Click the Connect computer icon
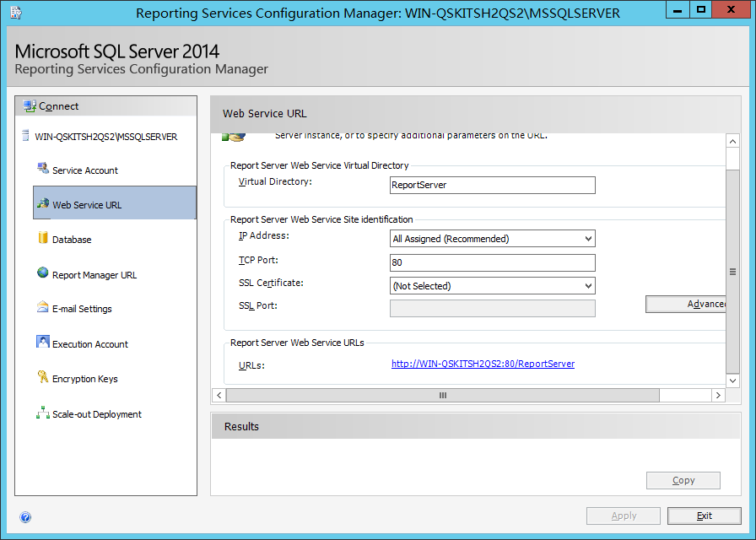 30,106
